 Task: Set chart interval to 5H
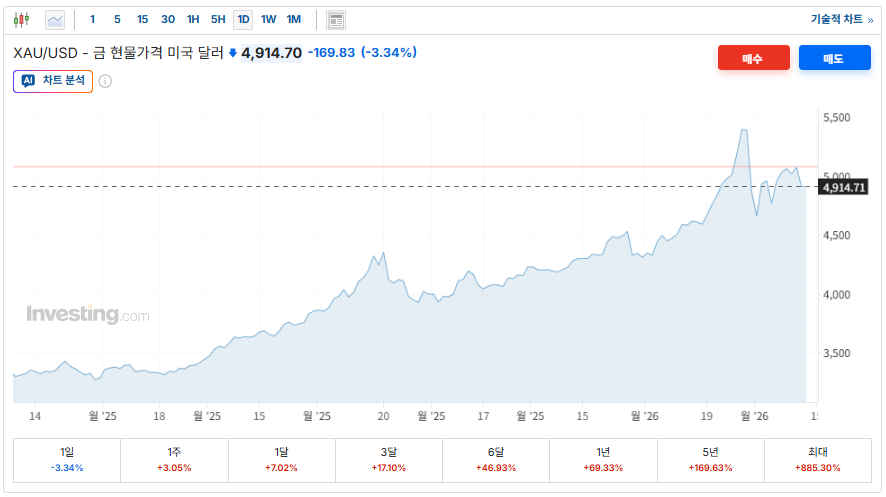pyautogui.click(x=218, y=19)
